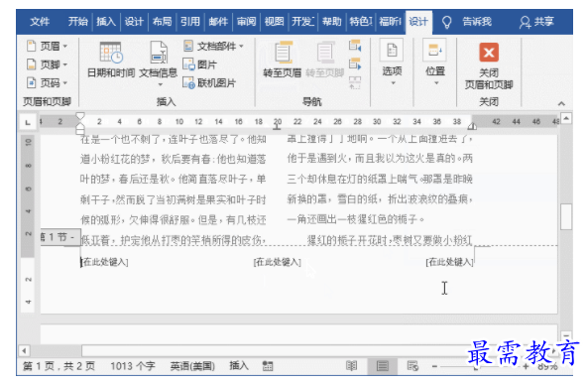Switch to the 插入 ribbon tab

tap(106, 22)
